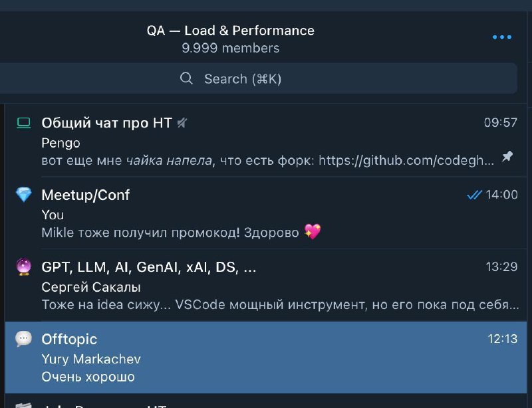Click the muted speaker icon beside Общий чат про НТ
Image resolution: width=532 pixels, height=408 pixels.
tap(182, 122)
